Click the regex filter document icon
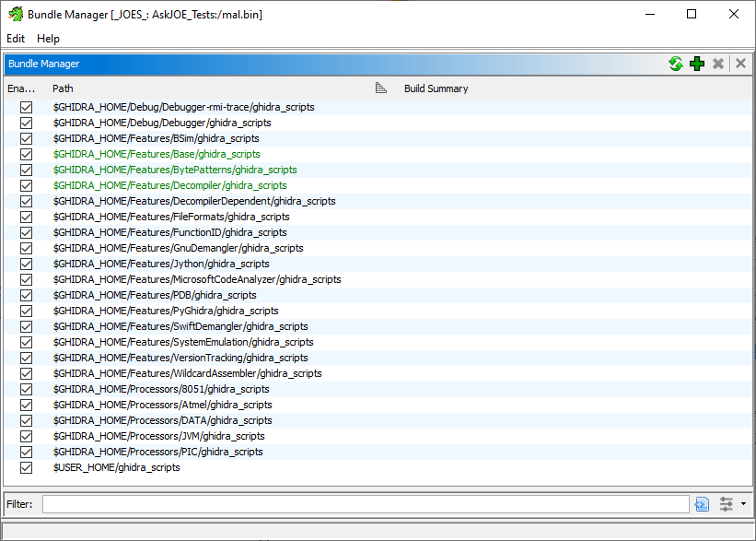This screenshot has height=541, width=756. click(x=703, y=503)
